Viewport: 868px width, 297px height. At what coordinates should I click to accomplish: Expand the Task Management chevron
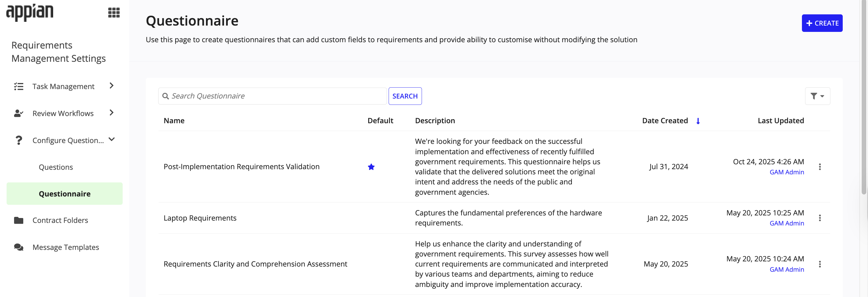coord(111,86)
